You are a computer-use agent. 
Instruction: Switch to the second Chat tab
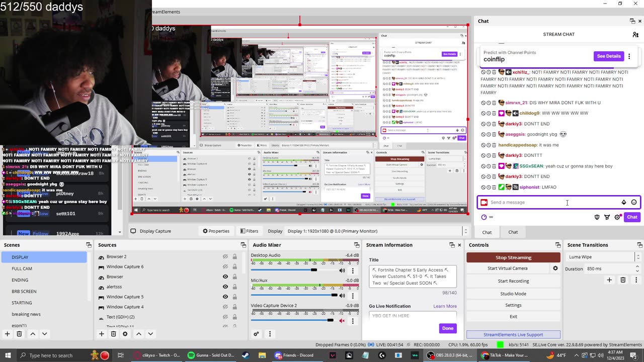pos(513,232)
